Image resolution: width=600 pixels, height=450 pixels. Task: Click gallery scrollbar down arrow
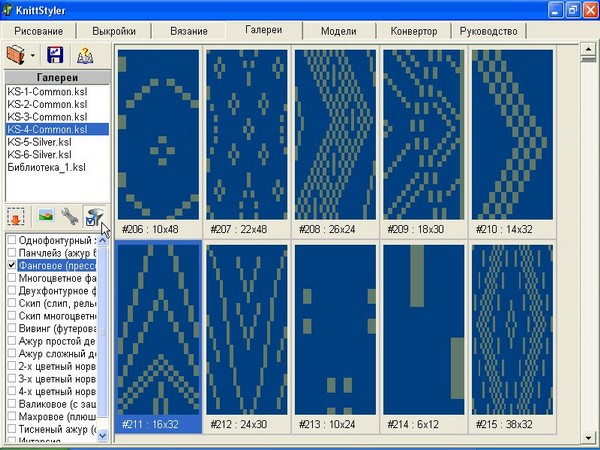coord(587,437)
